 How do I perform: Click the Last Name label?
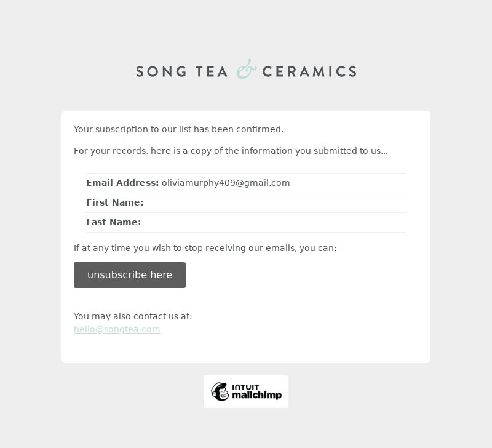click(x=114, y=222)
